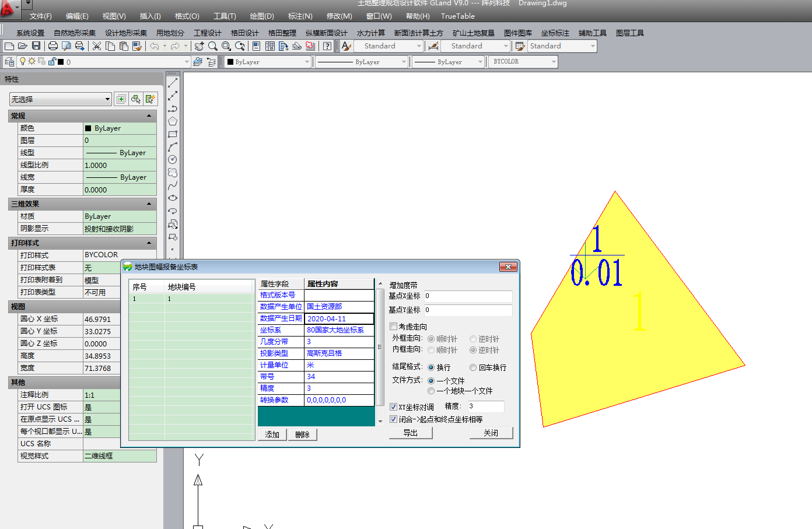Screen dimensions: 812x529
Task: Click the Zoom realtime magnifier icon
Action: coord(213,46)
